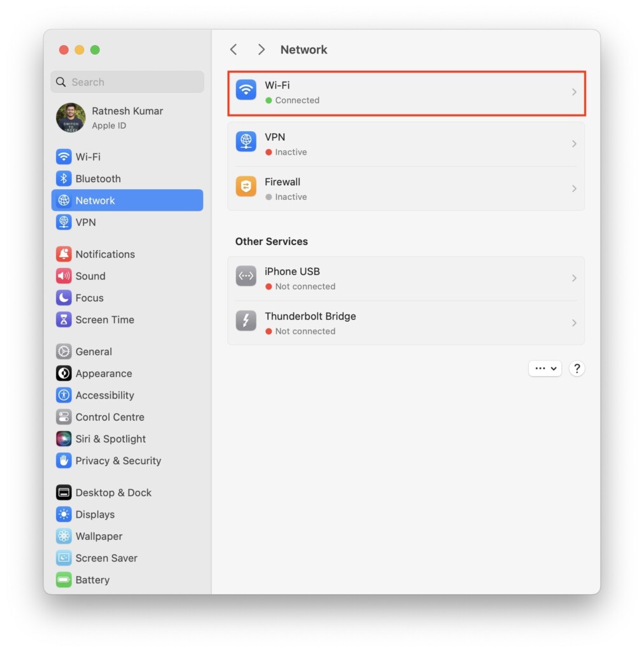Click "Inactive" under the Firewall row

[x=291, y=197]
